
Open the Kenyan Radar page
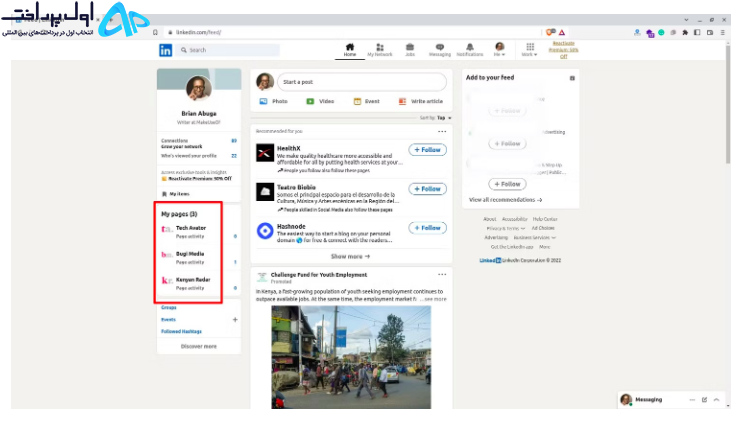click(x=193, y=280)
